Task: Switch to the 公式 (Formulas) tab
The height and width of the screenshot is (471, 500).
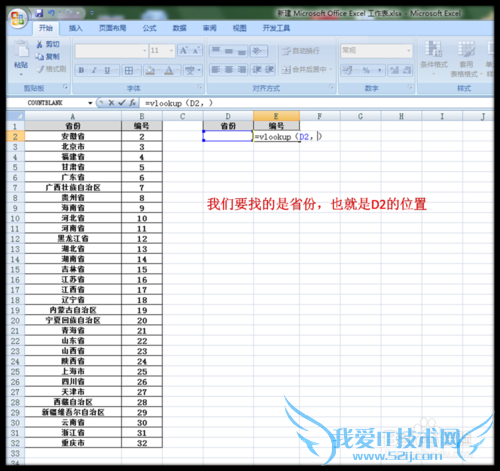Action: click(149, 28)
